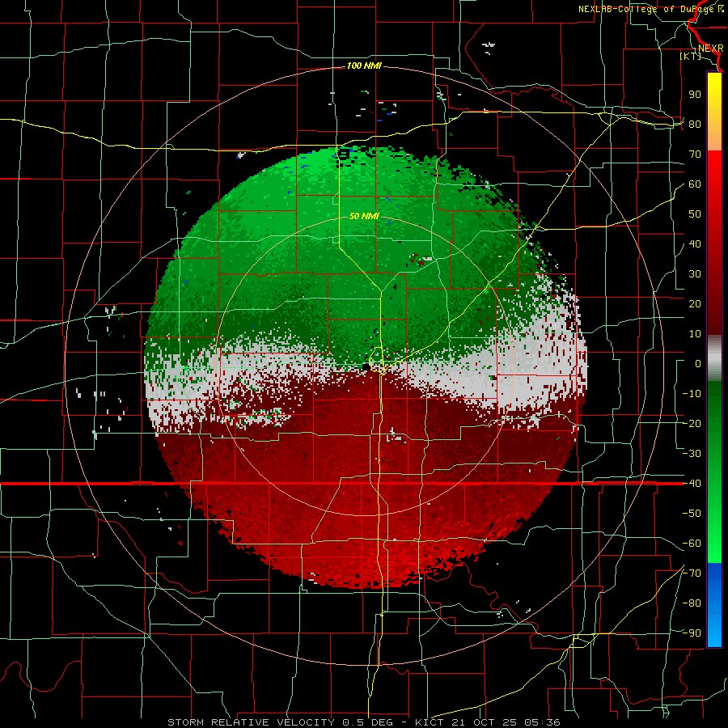The width and height of the screenshot is (728, 728).
Task: Click the 20 value on the color scale
Action: tap(695, 304)
